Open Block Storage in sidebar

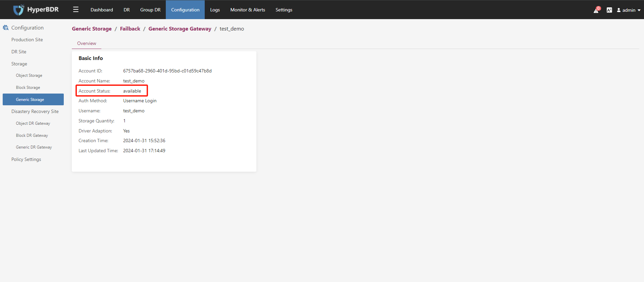(x=28, y=88)
